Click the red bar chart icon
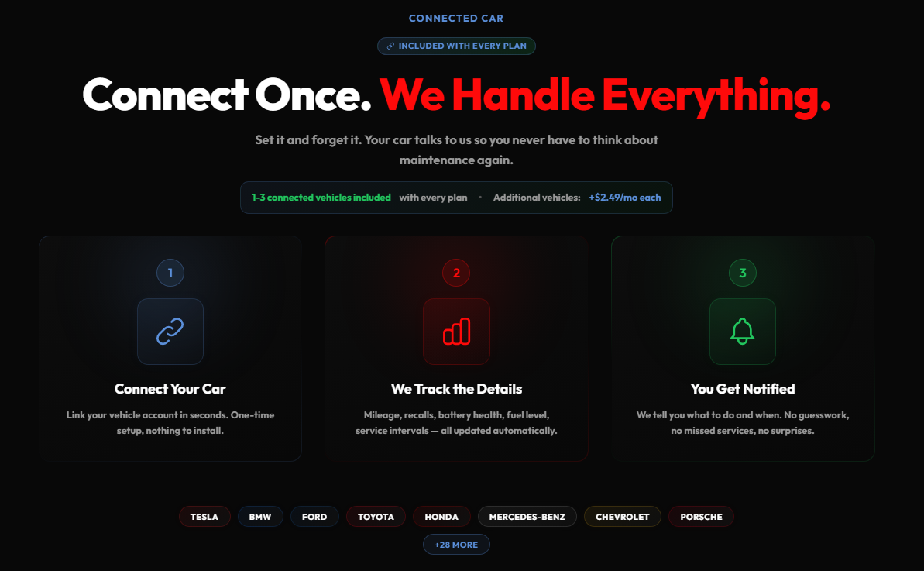The width and height of the screenshot is (924, 571). click(x=456, y=331)
